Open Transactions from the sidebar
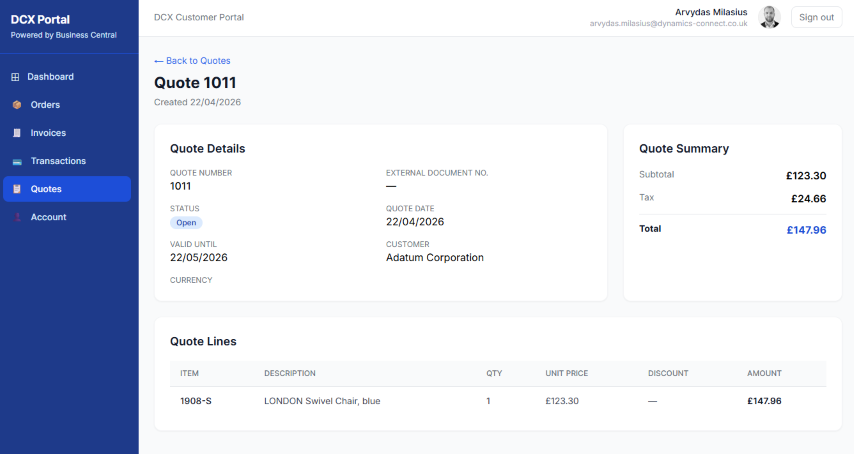 (x=58, y=161)
